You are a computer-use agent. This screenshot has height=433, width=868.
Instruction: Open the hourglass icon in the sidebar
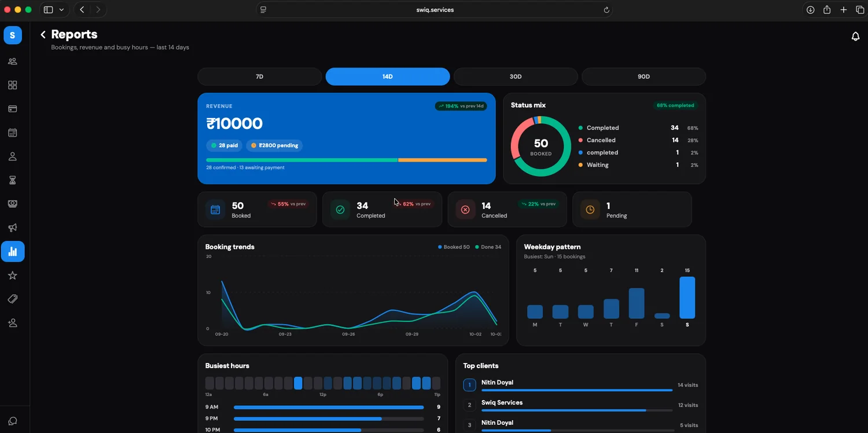click(13, 180)
